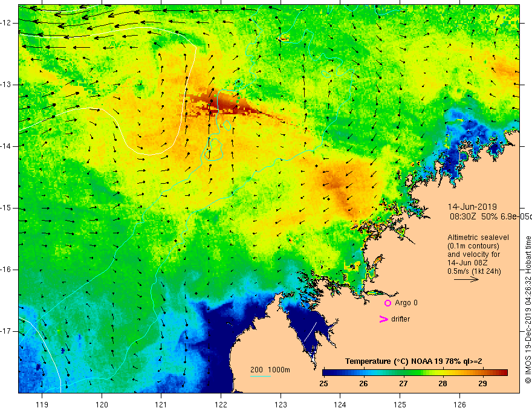Image resolution: width=532 pixels, height=411 pixels.
Task: Click the 28 value on temperature scale
Action: pyautogui.click(x=443, y=384)
